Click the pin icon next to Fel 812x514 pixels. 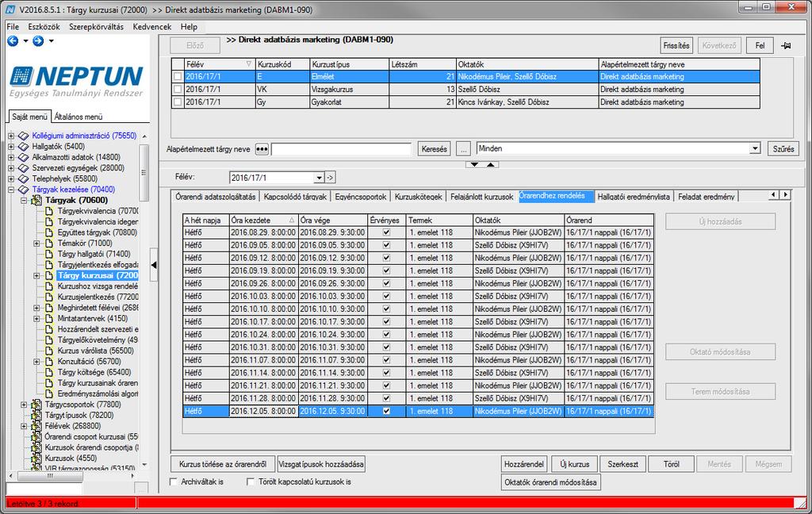click(x=786, y=45)
